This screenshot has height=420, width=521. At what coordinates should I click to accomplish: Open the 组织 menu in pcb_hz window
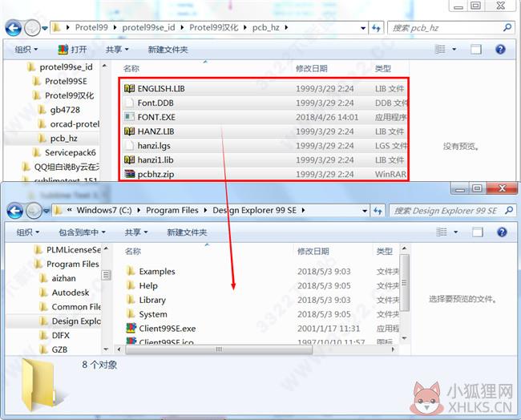point(26,50)
